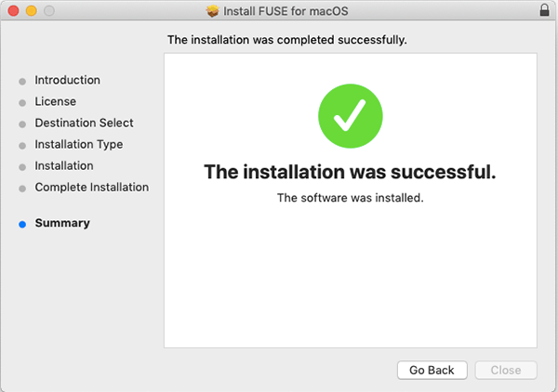Click the gray bullet beside Introduction
Image resolution: width=558 pixels, height=392 pixels.
(x=22, y=81)
